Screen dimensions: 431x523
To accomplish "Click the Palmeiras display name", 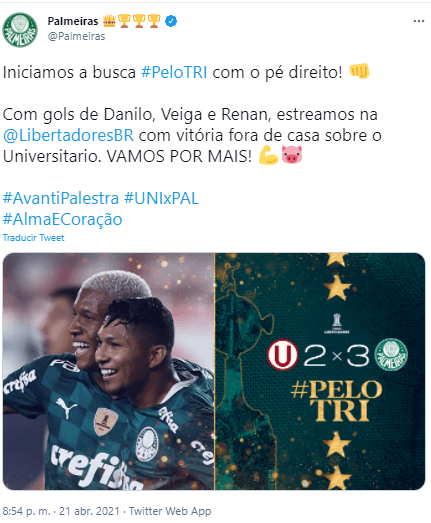I will point(73,21).
